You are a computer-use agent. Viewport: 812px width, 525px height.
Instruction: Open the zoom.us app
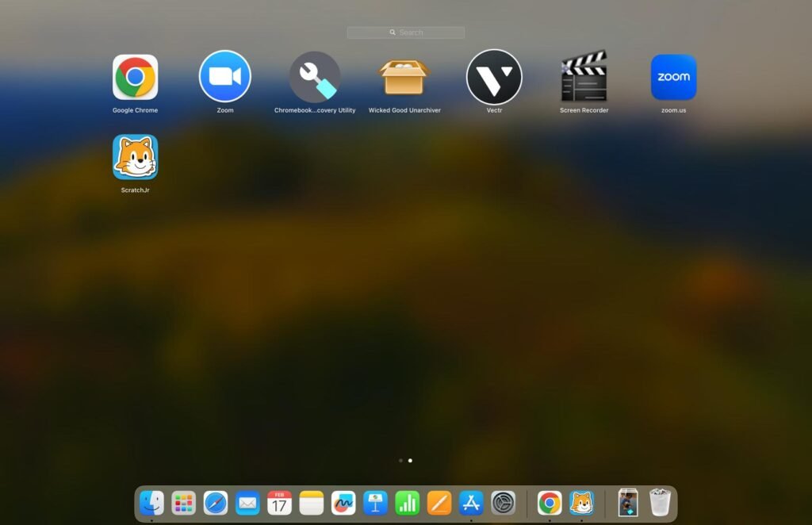674,77
